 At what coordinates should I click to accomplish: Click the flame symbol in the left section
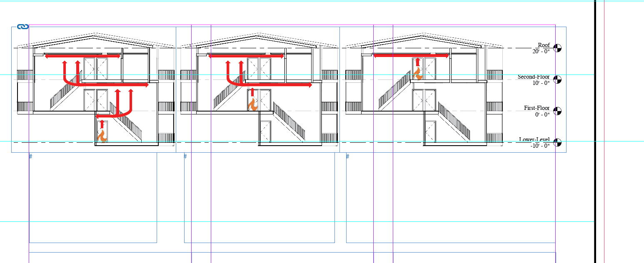coord(102,136)
